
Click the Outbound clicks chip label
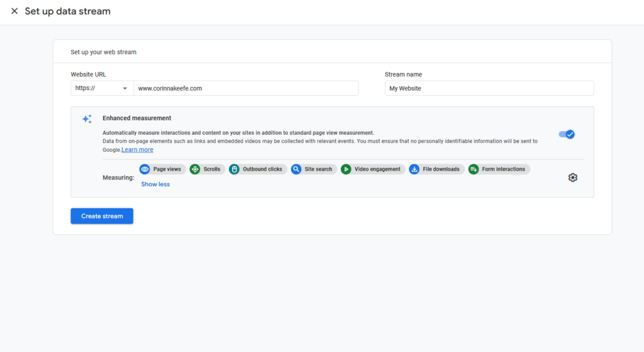click(x=262, y=169)
